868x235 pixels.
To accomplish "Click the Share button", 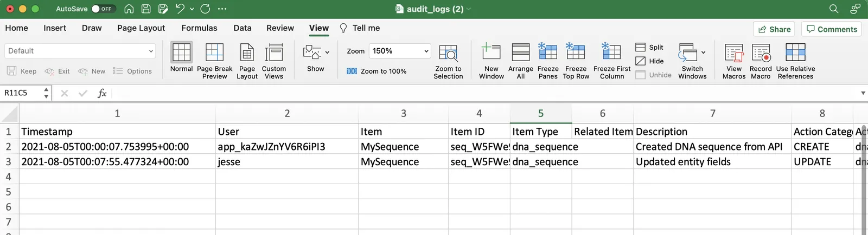I will click(774, 29).
